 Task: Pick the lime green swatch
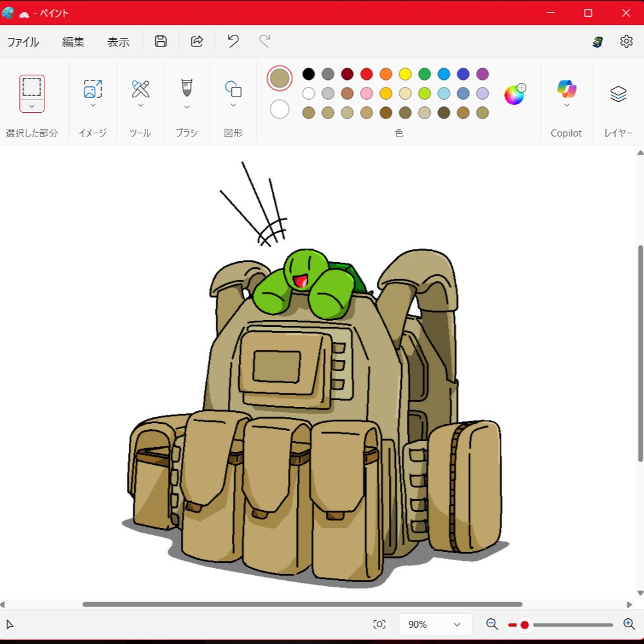click(x=424, y=93)
